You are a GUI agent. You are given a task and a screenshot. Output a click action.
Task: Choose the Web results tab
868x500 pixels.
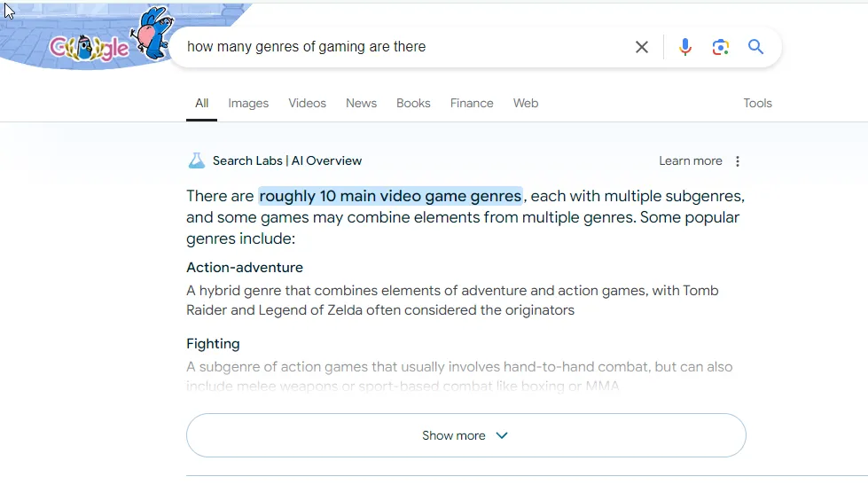[x=526, y=104]
